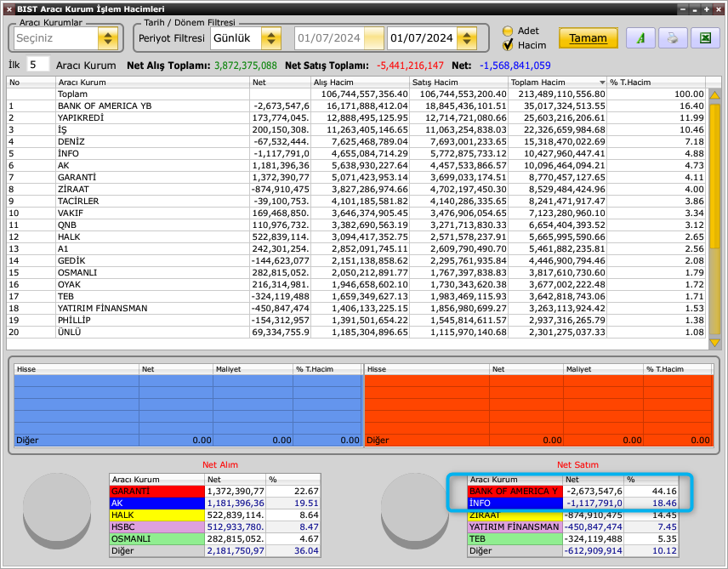Click the 16.40 percent cell
728x569 pixels.
657,106
